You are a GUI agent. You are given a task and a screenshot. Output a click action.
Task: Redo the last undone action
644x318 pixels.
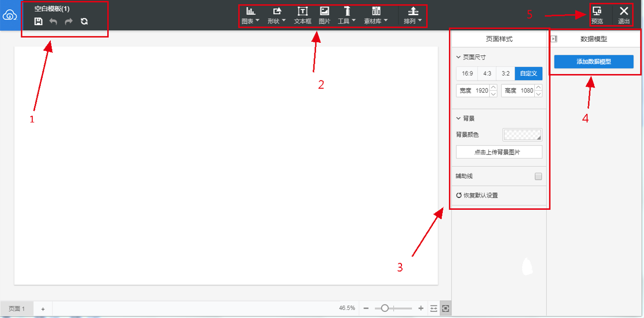[69, 21]
